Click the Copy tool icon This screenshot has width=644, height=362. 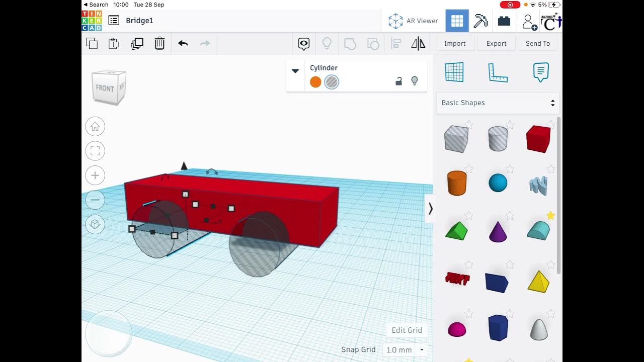pyautogui.click(x=92, y=43)
